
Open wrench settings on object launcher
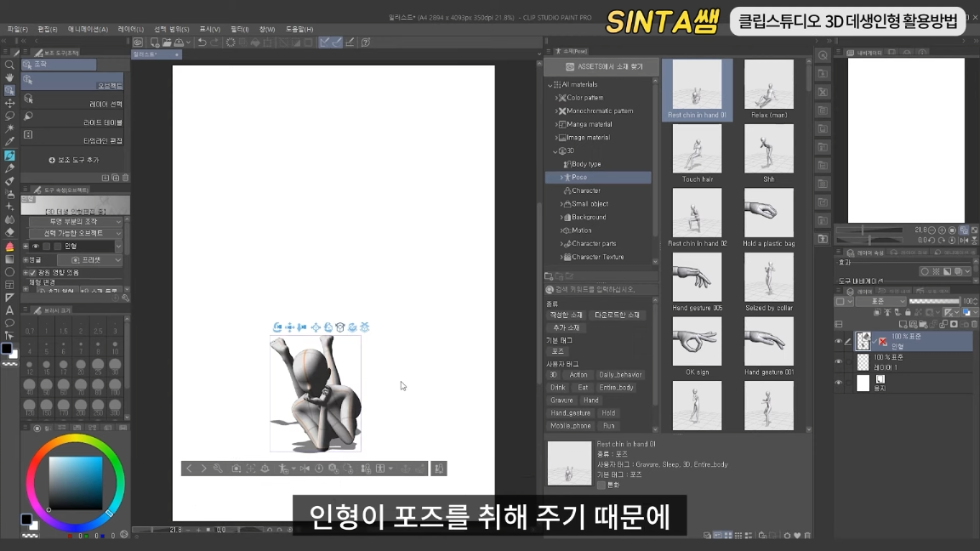coord(218,469)
